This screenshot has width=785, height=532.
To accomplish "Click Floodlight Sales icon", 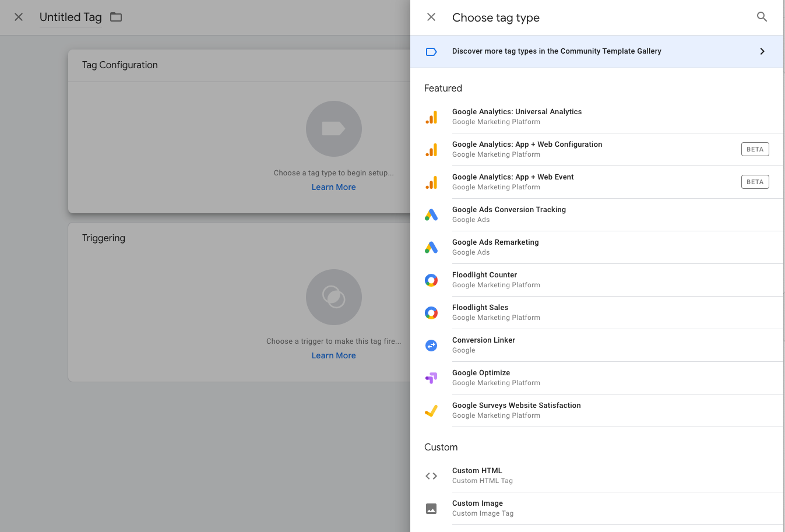I will tap(431, 313).
